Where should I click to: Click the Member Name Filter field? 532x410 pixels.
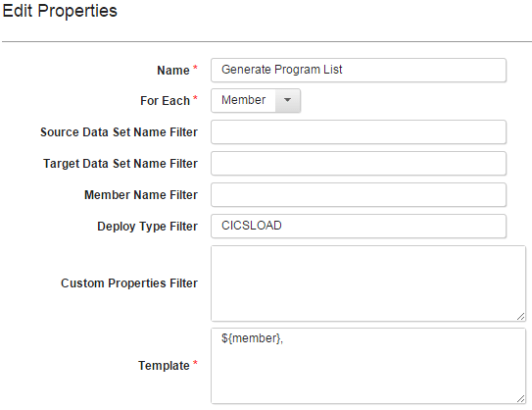pyautogui.click(x=359, y=194)
